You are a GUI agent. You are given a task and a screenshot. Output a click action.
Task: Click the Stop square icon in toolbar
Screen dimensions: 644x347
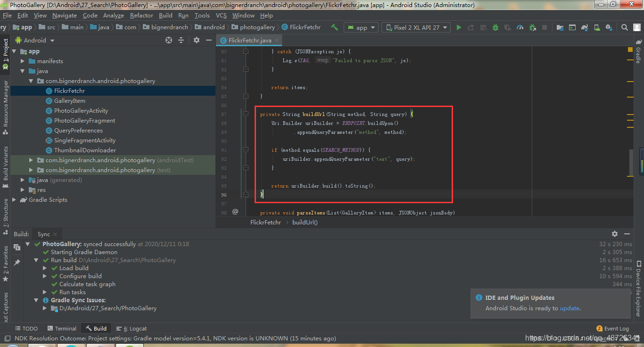(545, 27)
